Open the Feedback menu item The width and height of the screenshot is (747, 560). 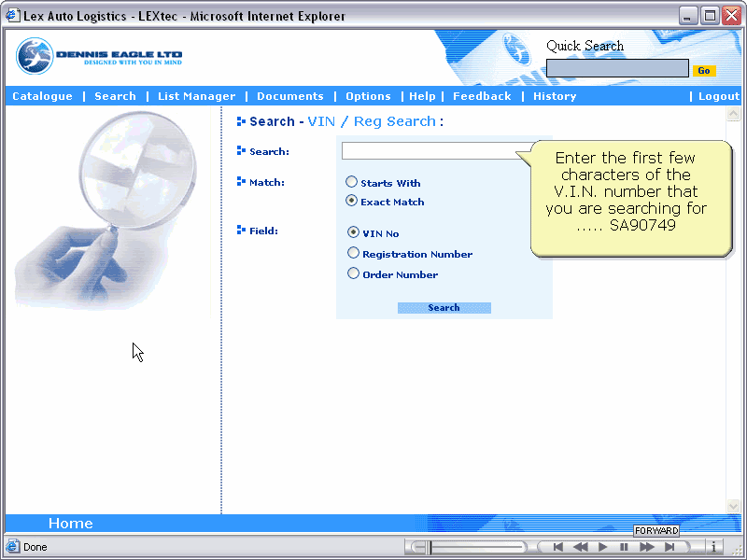pyautogui.click(x=482, y=96)
